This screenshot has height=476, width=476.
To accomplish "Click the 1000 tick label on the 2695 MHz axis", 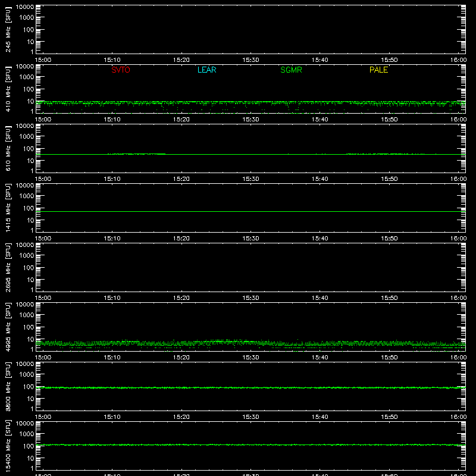I will [27, 256].
